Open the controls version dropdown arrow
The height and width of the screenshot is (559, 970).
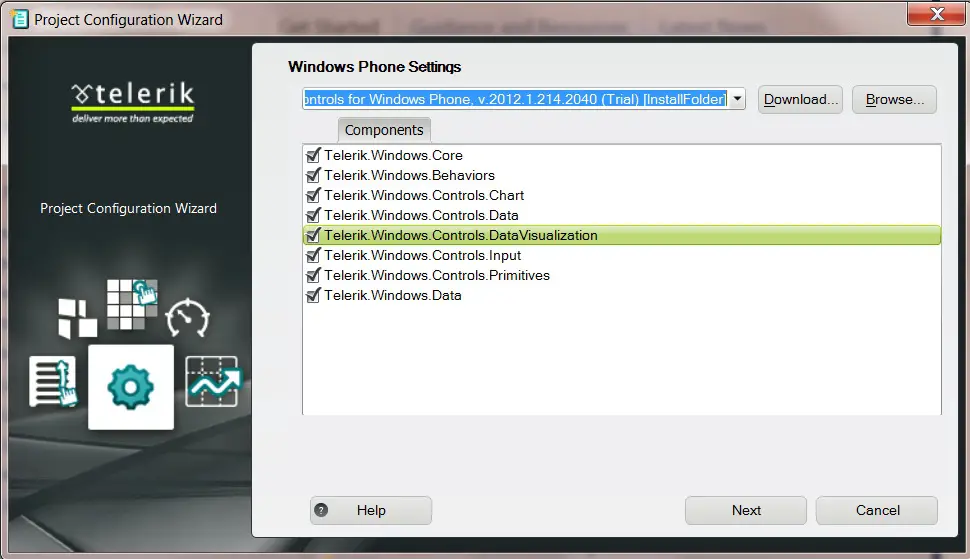click(x=737, y=99)
